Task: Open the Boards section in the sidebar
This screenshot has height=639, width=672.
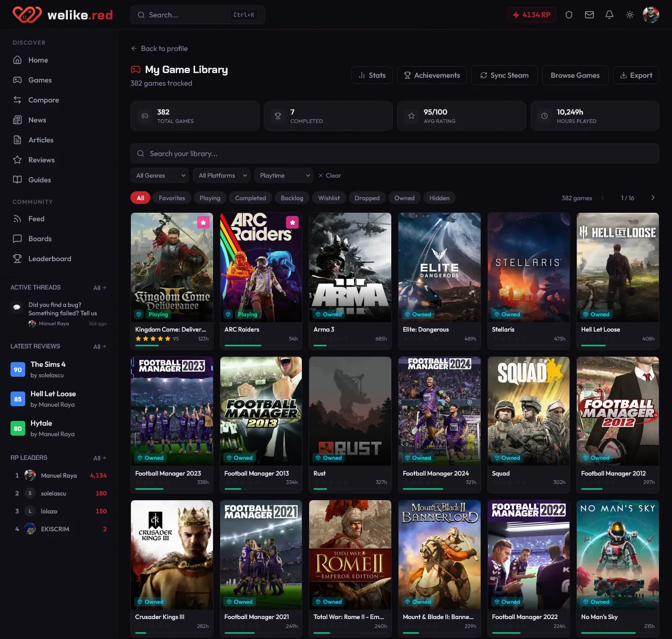Action: [39, 239]
